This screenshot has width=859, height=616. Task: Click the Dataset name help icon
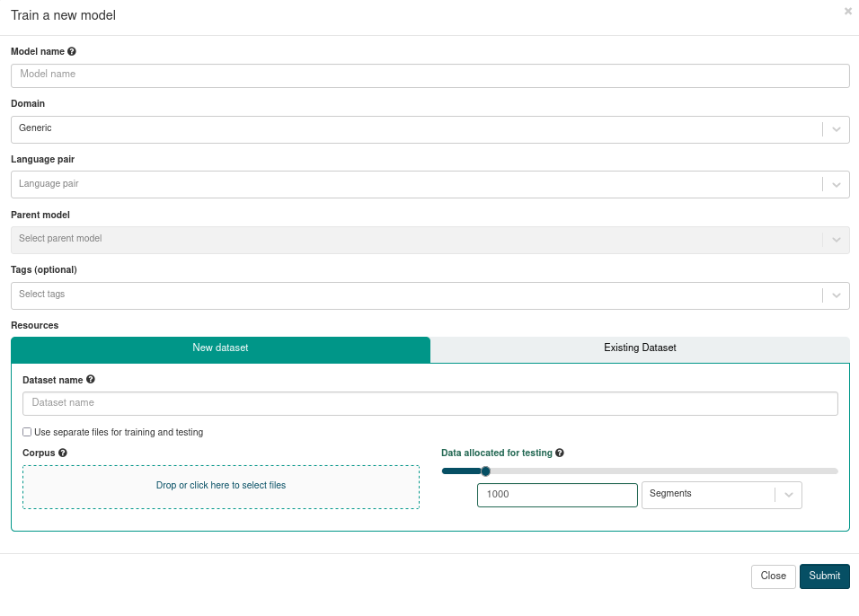91,379
